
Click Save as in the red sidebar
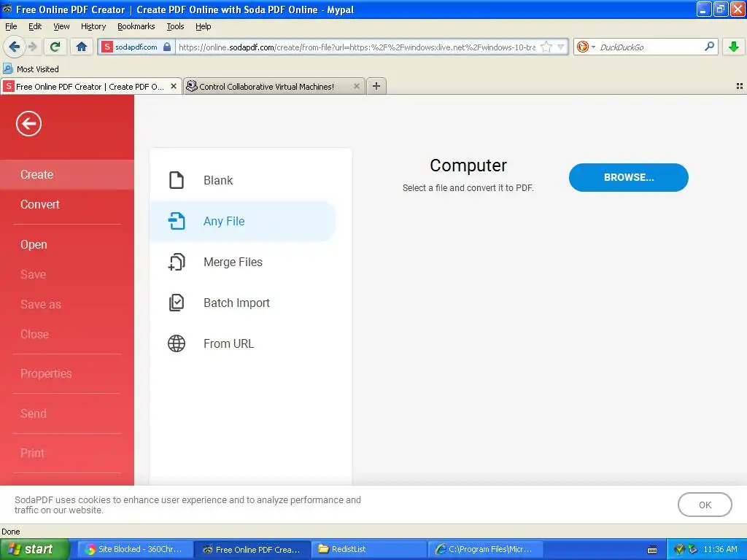coord(67,305)
